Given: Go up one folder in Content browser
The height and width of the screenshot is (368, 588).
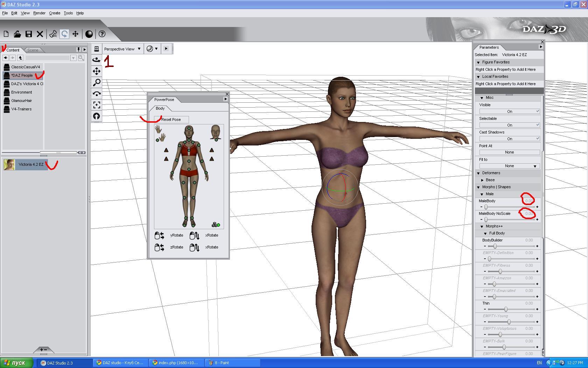Looking at the screenshot, I should tap(20, 58).
